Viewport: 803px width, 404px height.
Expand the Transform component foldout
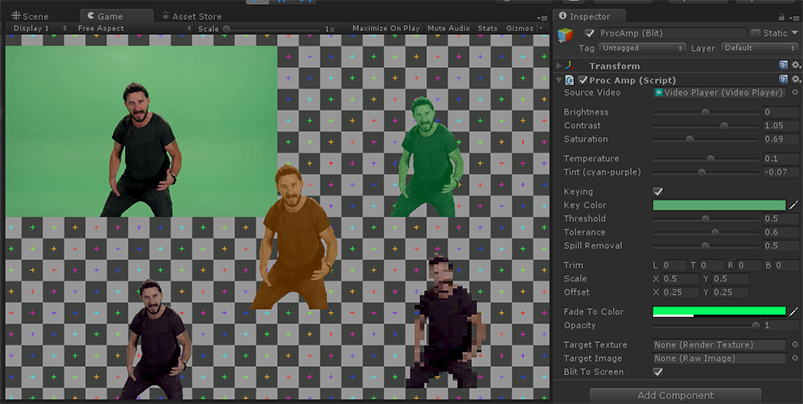point(559,66)
